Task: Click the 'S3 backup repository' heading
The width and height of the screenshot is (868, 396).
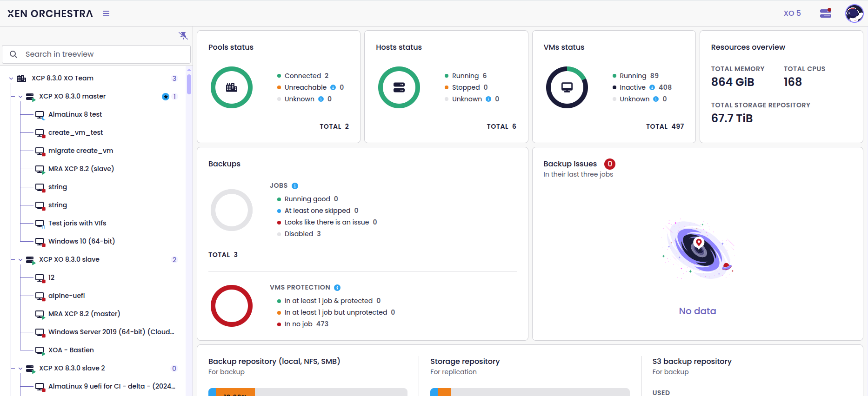Action: tap(692, 362)
